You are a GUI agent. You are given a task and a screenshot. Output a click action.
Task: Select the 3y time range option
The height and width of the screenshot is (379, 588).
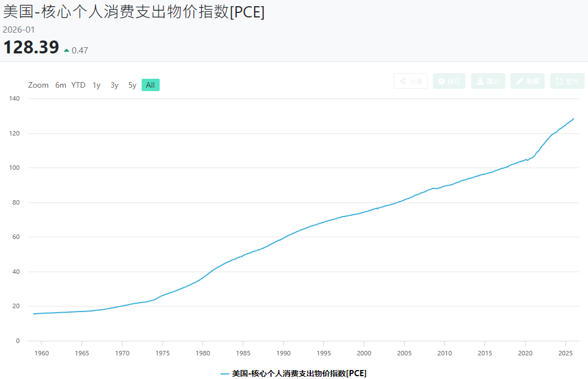click(114, 85)
